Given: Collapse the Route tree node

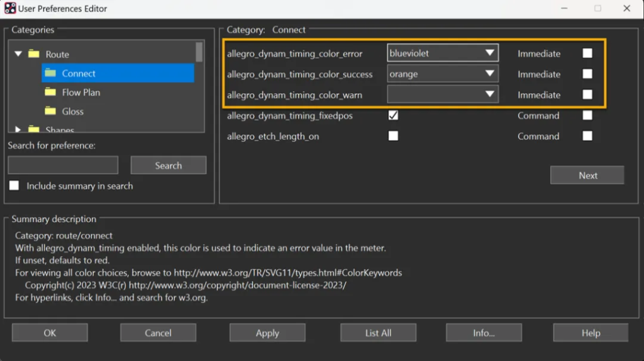Looking at the screenshot, I should (x=18, y=55).
